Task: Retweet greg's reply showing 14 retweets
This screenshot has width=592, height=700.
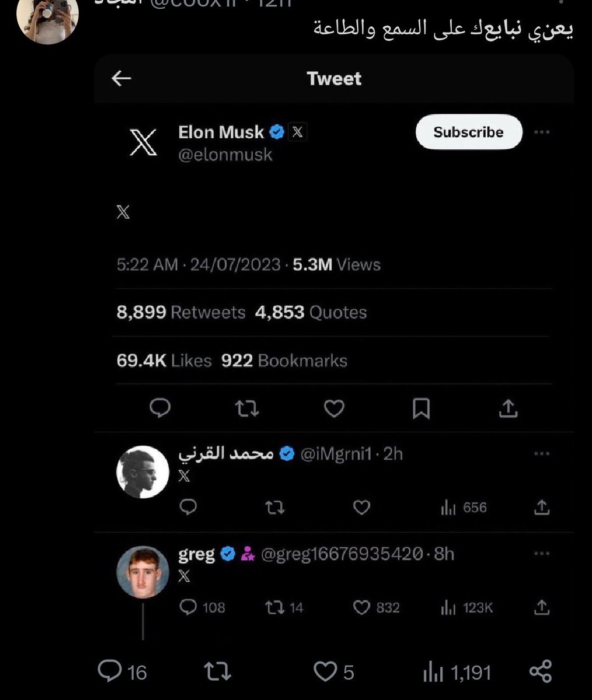Action: [284, 608]
